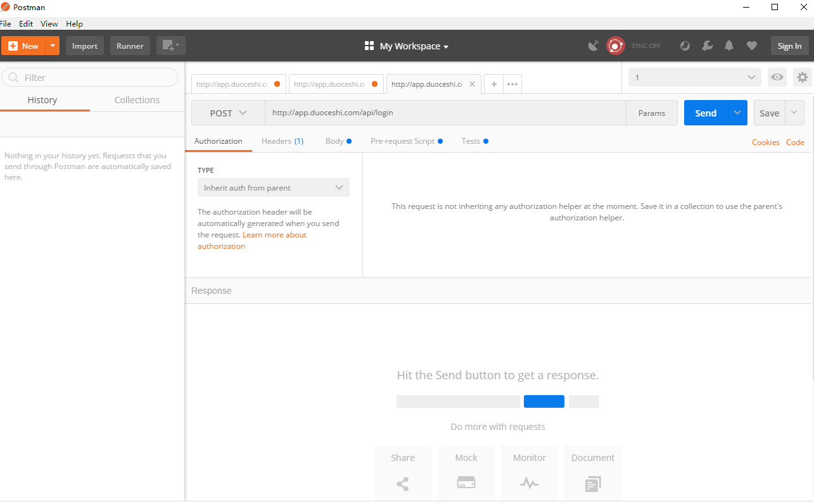Add a new request tab with plus

point(494,84)
